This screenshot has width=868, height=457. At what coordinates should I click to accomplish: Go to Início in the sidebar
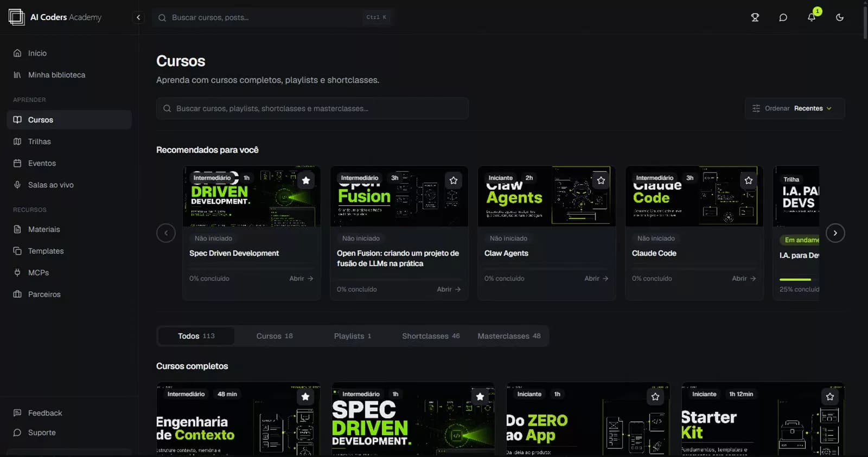pos(69,53)
